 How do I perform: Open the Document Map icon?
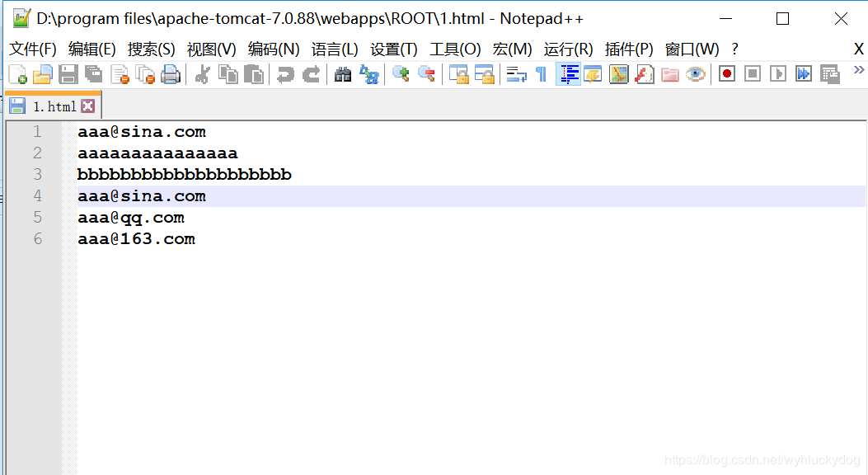pos(618,73)
